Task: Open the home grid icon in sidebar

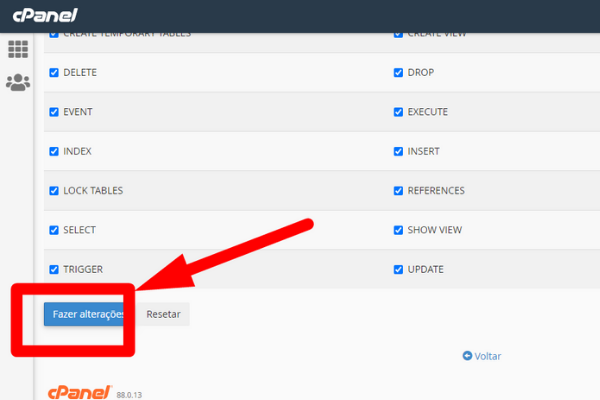Action: click(18, 49)
